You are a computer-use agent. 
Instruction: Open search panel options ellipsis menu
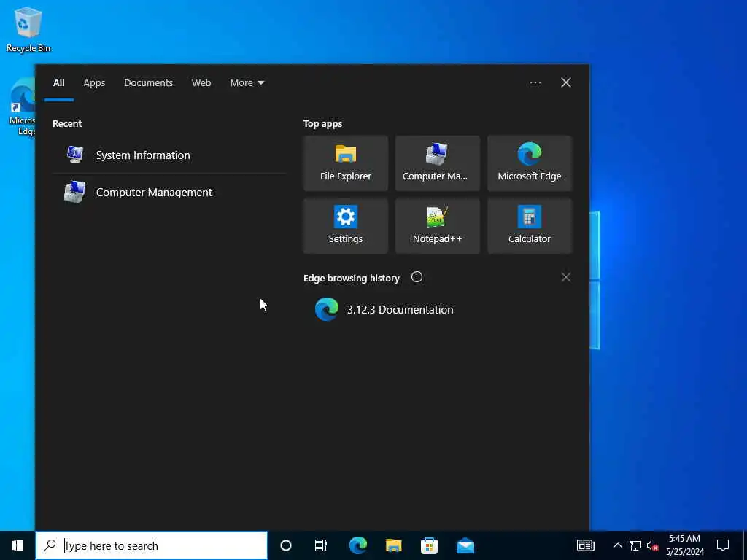click(x=535, y=82)
